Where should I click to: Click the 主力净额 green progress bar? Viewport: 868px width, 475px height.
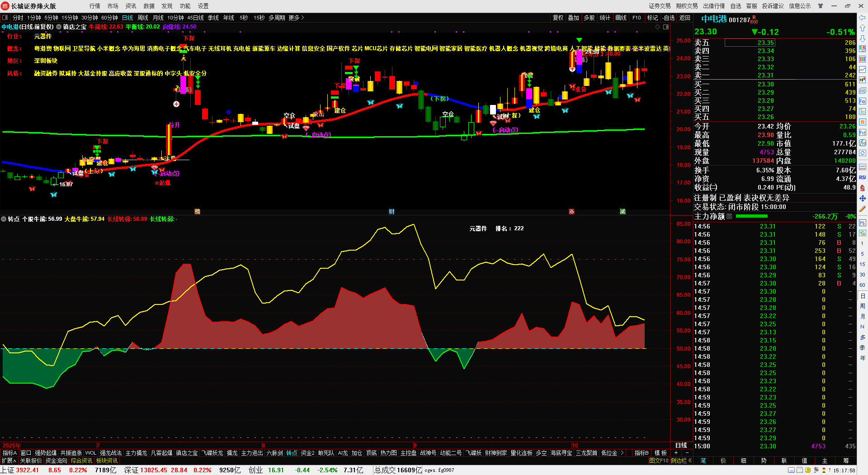(x=752, y=216)
